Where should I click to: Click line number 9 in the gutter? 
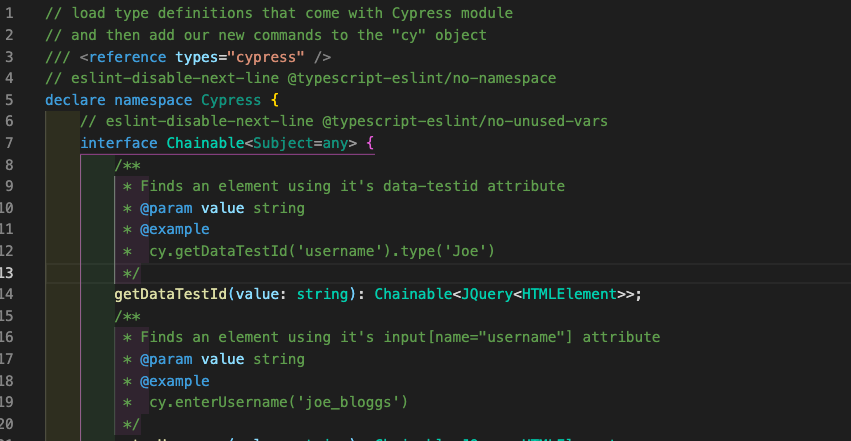point(9,186)
